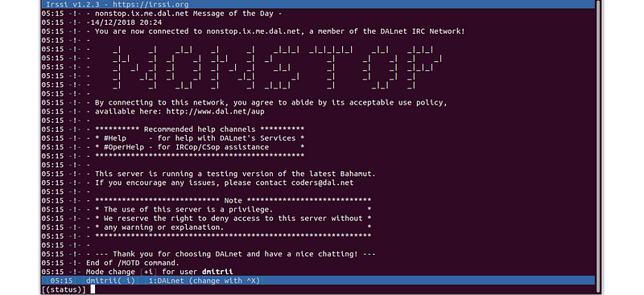Click the https://irssi.org URL in title bar

(149, 5)
